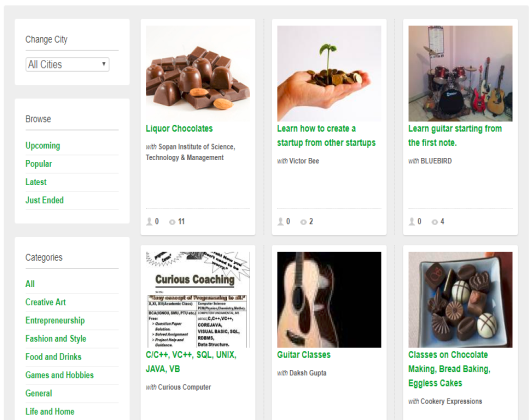Click views eye icon on learn guitar card

point(434,222)
